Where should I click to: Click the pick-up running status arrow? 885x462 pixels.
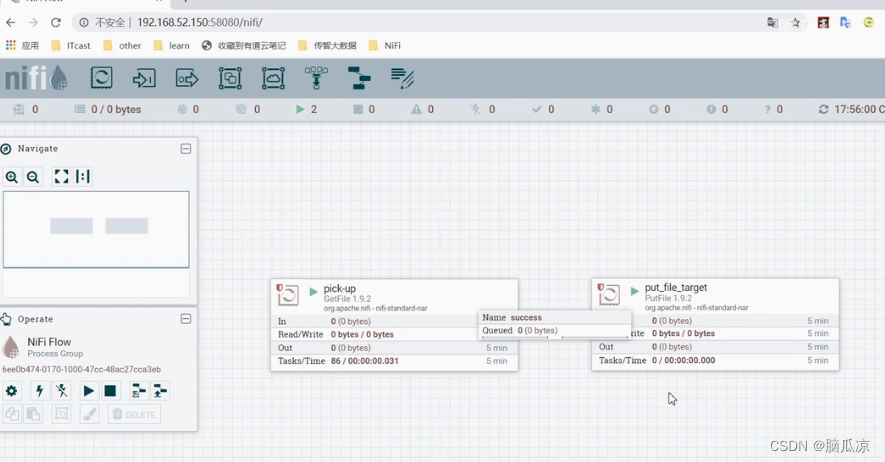coord(313,292)
